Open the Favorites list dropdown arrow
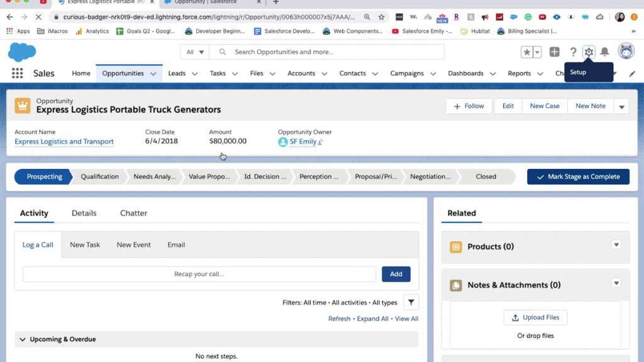 [537, 52]
